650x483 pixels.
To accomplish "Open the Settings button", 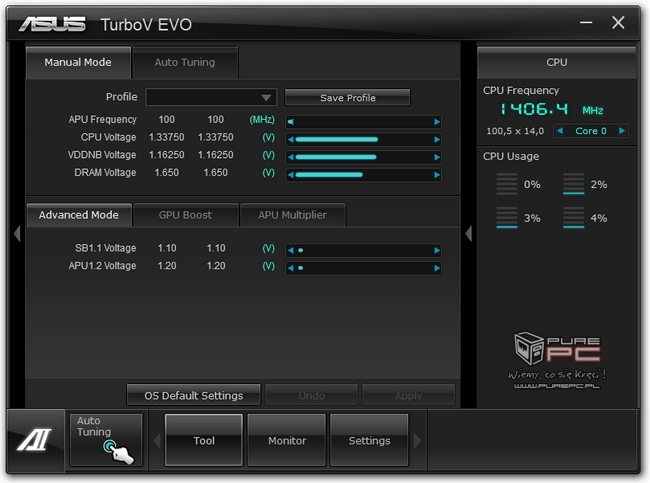I will (x=369, y=440).
